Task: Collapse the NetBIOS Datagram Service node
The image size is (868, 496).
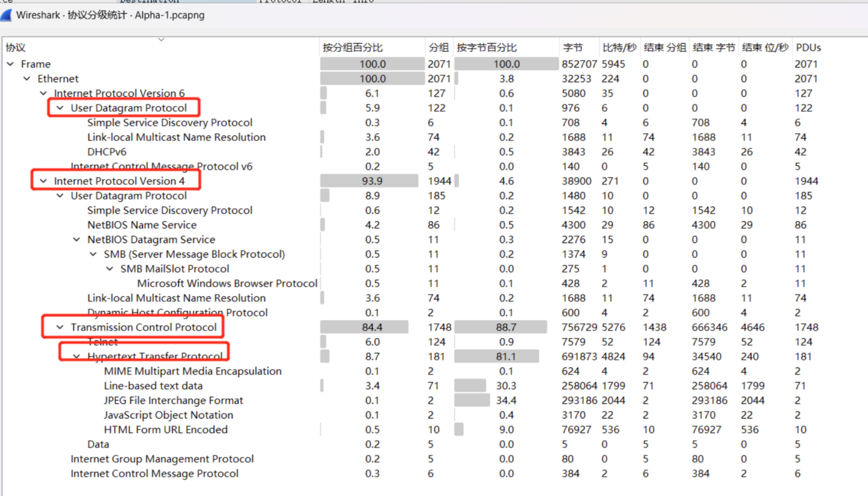Action: click(77, 240)
